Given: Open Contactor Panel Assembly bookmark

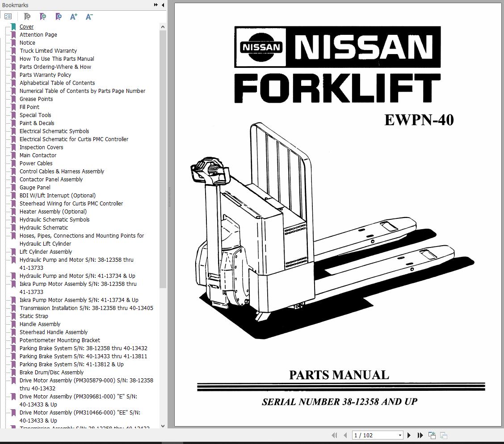Looking at the screenshot, I should point(51,179).
